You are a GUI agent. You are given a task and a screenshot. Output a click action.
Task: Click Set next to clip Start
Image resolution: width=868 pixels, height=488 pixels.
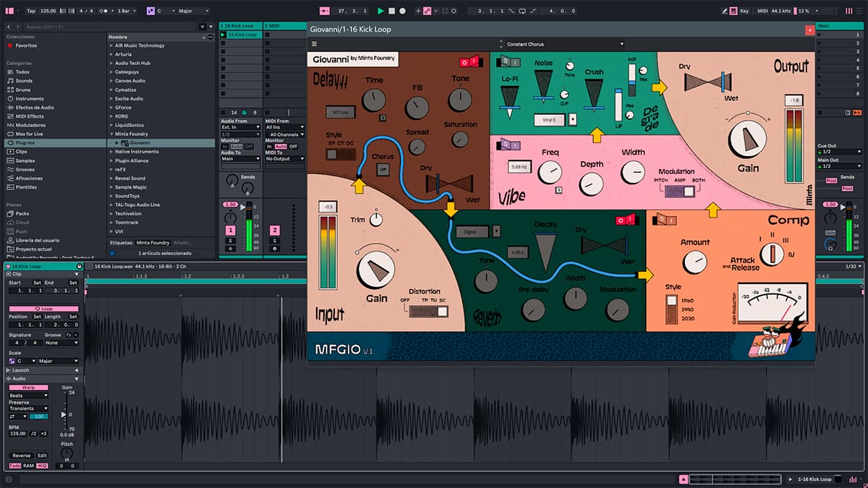coord(36,283)
